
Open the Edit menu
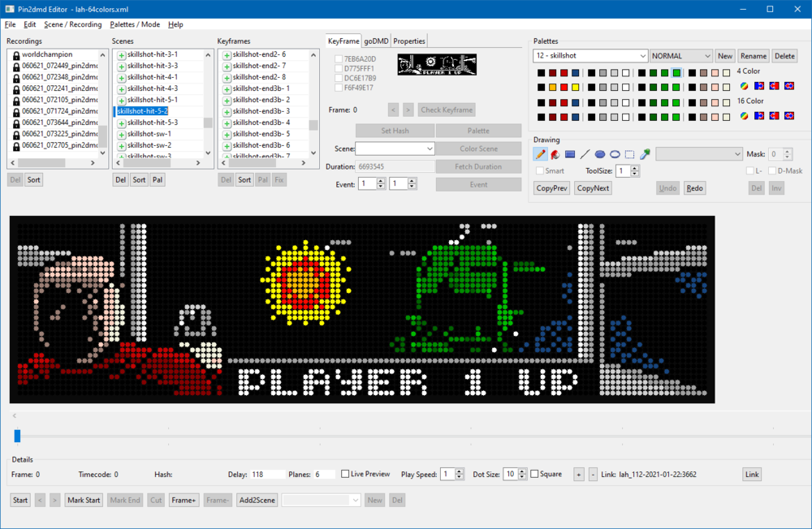(x=30, y=24)
